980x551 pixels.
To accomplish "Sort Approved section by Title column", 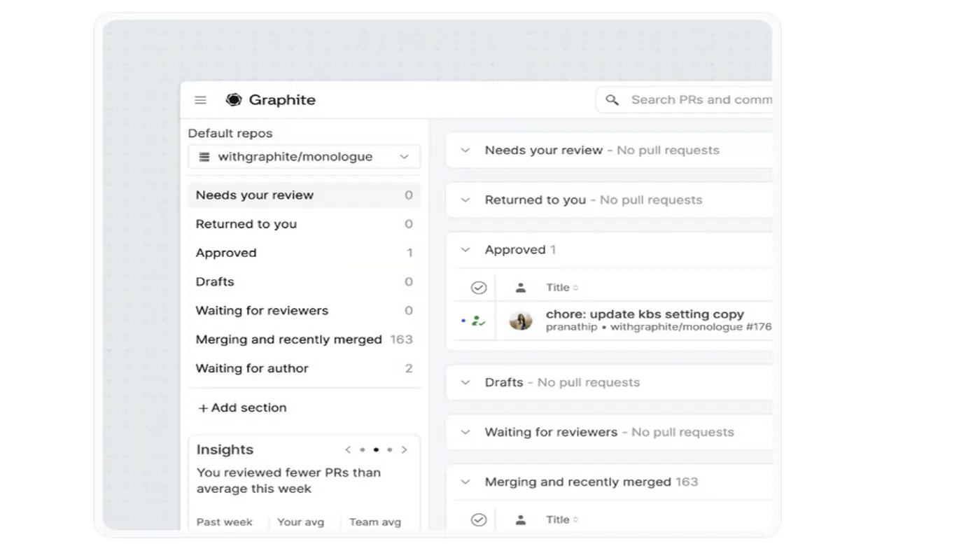I will [562, 288].
